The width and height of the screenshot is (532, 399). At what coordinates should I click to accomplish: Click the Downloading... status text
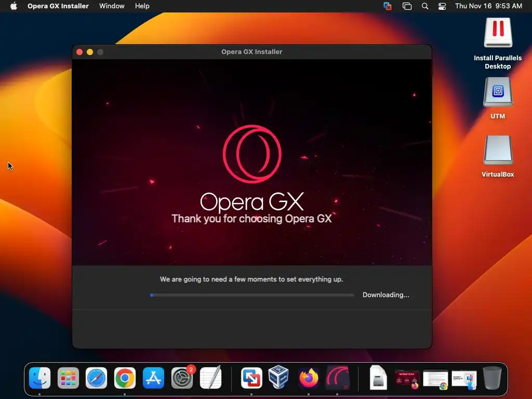coord(386,295)
